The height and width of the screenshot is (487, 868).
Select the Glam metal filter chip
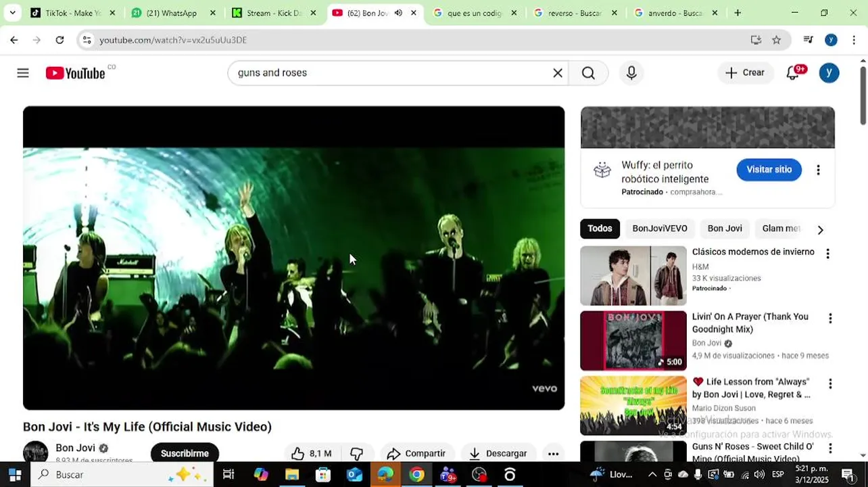pyautogui.click(x=781, y=229)
